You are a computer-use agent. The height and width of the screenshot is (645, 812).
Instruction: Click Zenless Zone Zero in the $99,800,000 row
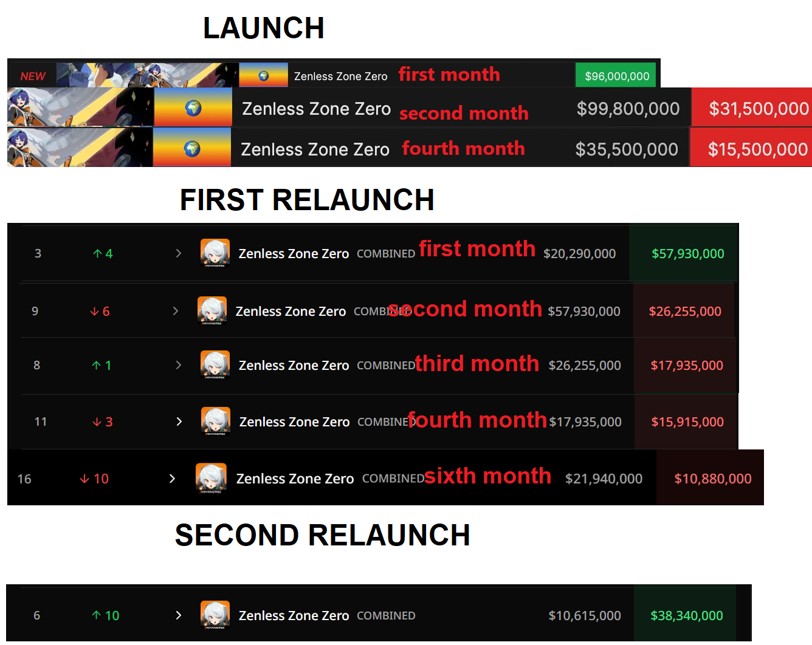pos(316,109)
